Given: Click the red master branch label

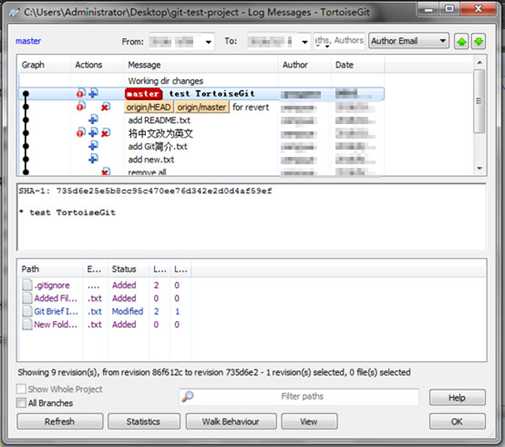Looking at the screenshot, I should click(143, 94).
